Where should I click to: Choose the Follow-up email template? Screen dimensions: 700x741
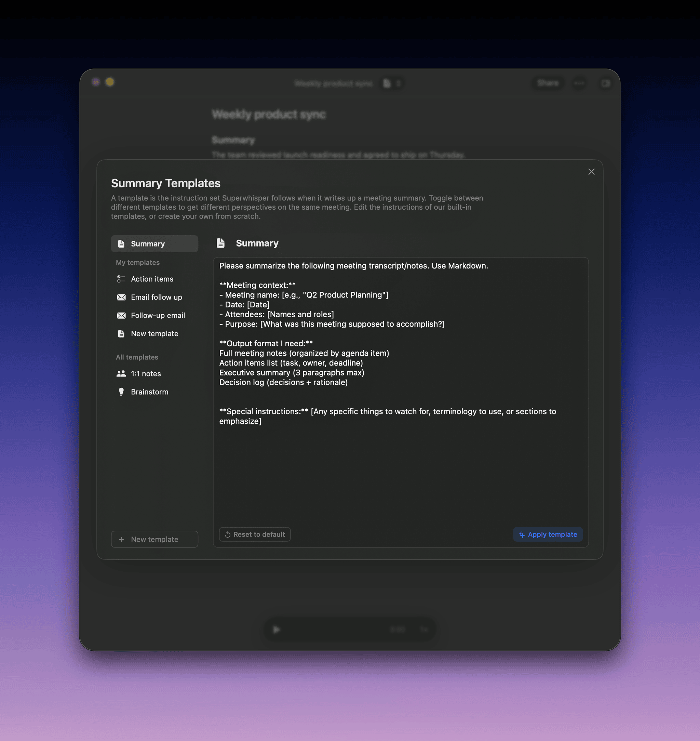click(154, 315)
